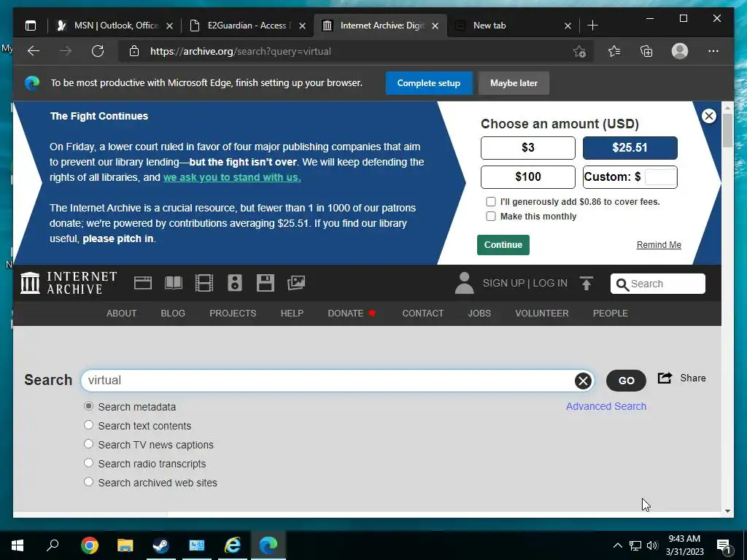Close the donation banner

point(709,116)
